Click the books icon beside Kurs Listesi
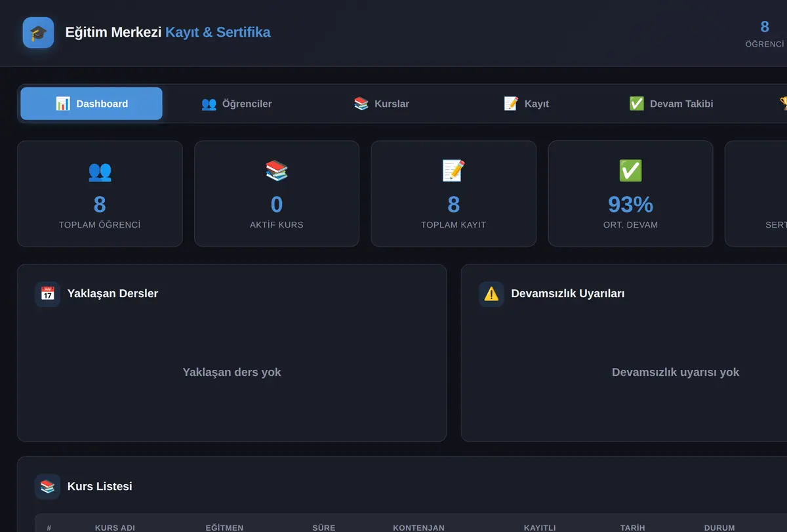This screenshot has height=532, width=787. tap(48, 487)
